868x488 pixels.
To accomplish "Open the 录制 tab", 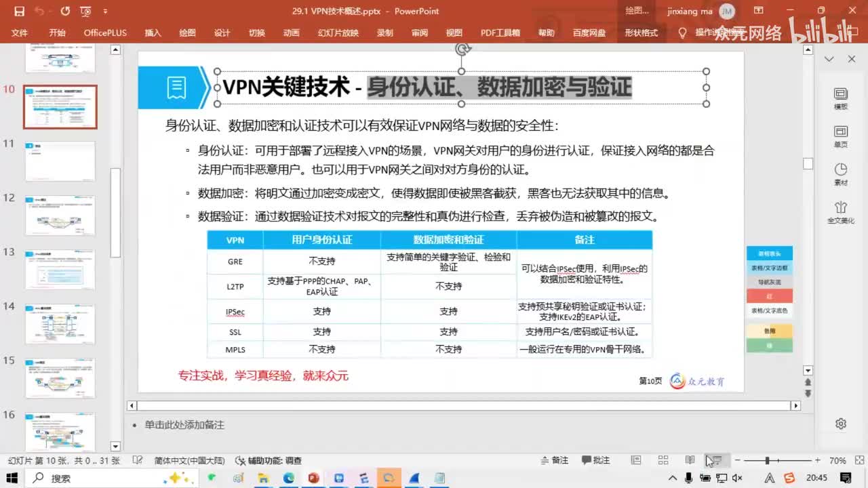I will point(385,33).
